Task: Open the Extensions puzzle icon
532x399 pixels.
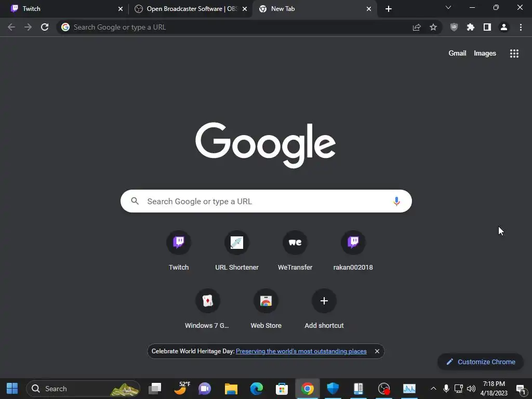Action: (x=471, y=27)
